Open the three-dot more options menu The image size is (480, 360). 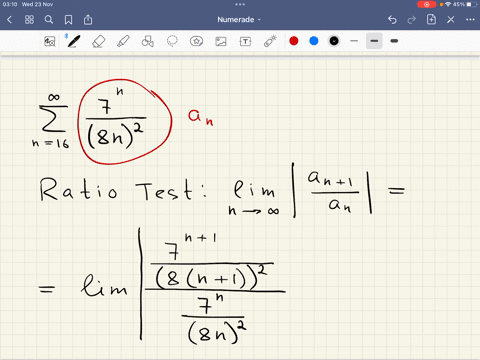click(470, 20)
